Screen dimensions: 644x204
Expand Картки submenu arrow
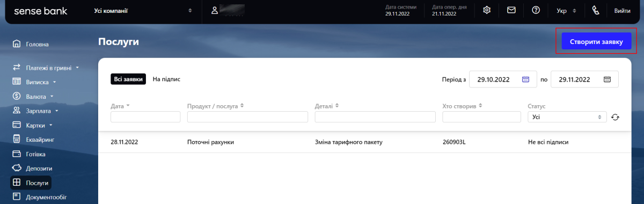(50, 126)
